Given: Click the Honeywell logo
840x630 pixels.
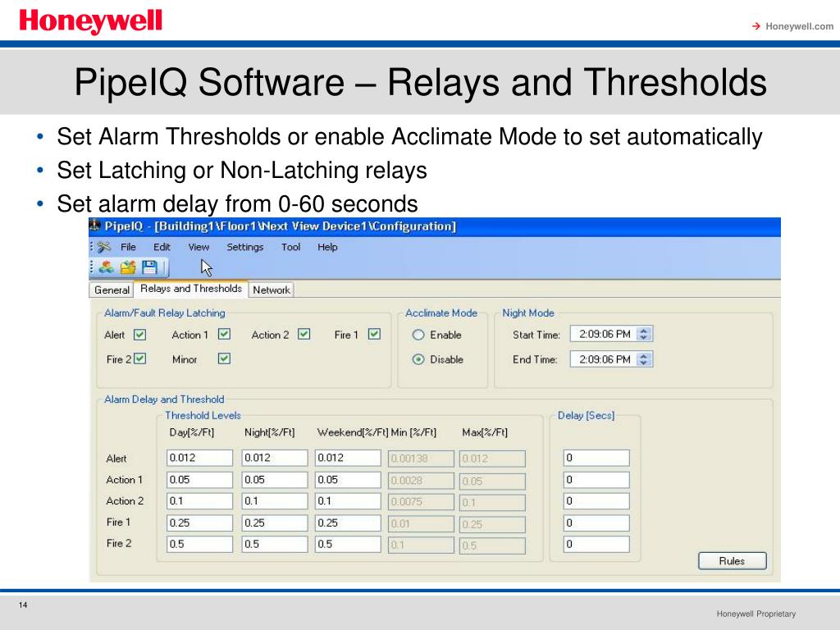Looking at the screenshot, I should 90,21.
